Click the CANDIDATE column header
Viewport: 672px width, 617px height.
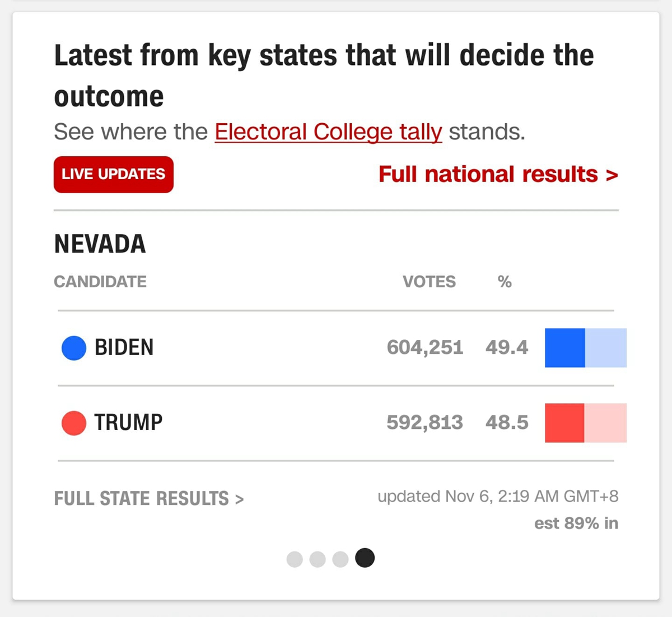(x=100, y=282)
